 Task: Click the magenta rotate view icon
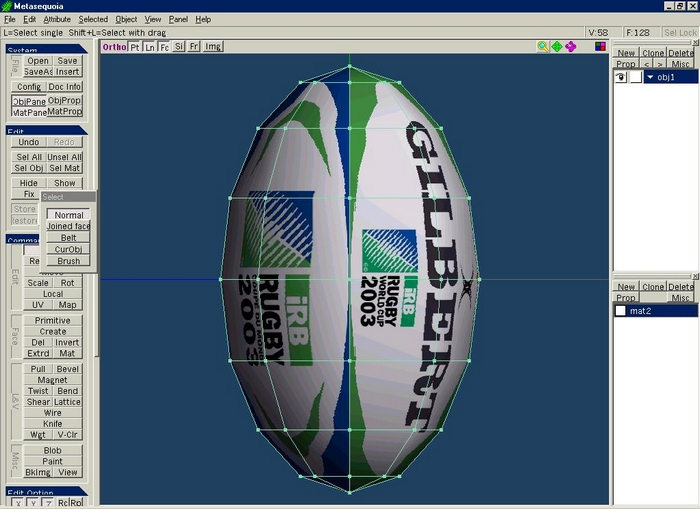pyautogui.click(x=571, y=46)
